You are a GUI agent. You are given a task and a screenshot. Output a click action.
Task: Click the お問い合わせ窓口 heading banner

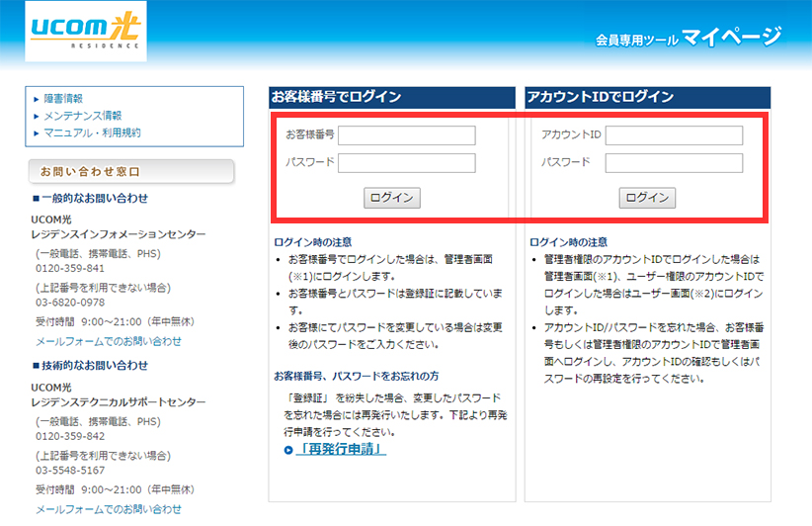tap(131, 171)
